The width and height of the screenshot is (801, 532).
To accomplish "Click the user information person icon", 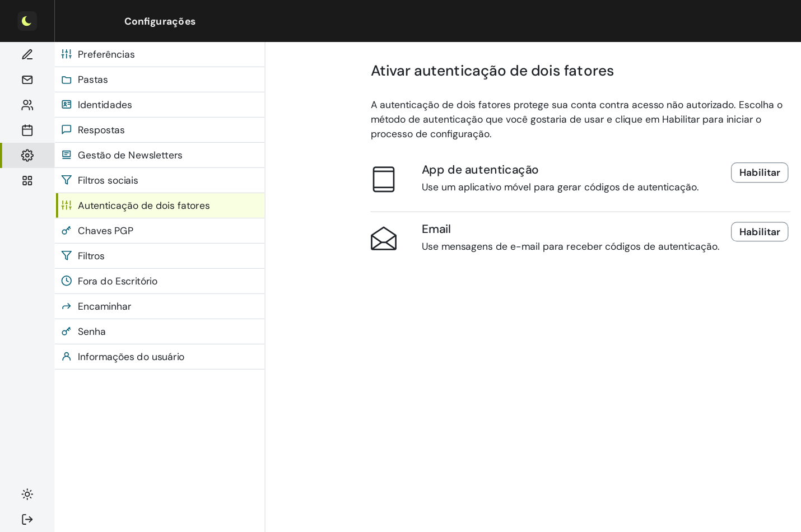I will tap(67, 357).
